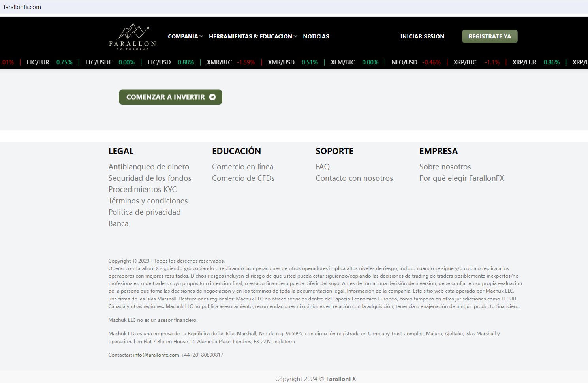Open Sobre nosotros page

point(445,167)
